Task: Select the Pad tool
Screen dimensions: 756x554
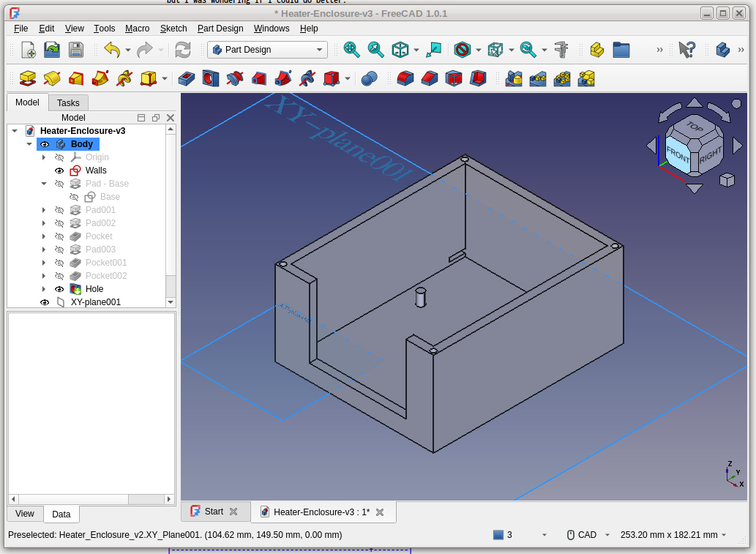Action: click(28, 78)
